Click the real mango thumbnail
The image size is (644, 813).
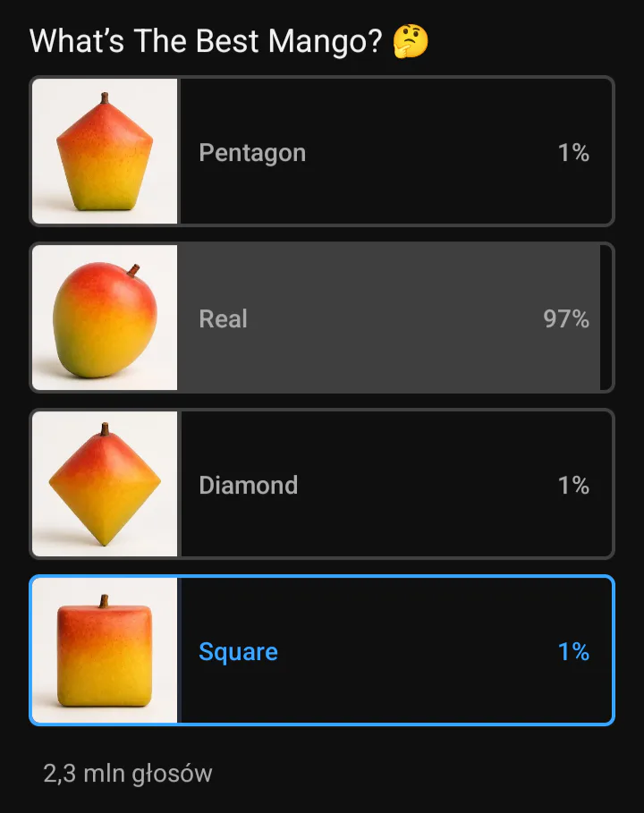pyautogui.click(x=105, y=318)
